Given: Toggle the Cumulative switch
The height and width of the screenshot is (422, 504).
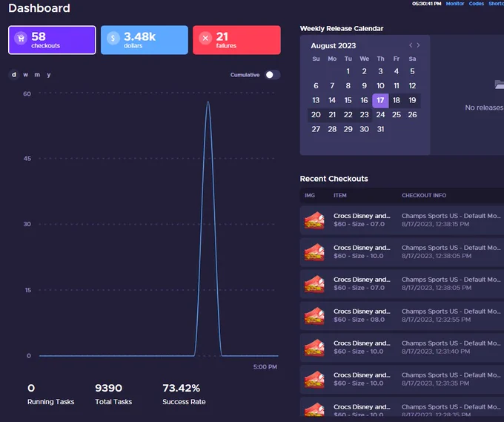Looking at the screenshot, I should (273, 75).
